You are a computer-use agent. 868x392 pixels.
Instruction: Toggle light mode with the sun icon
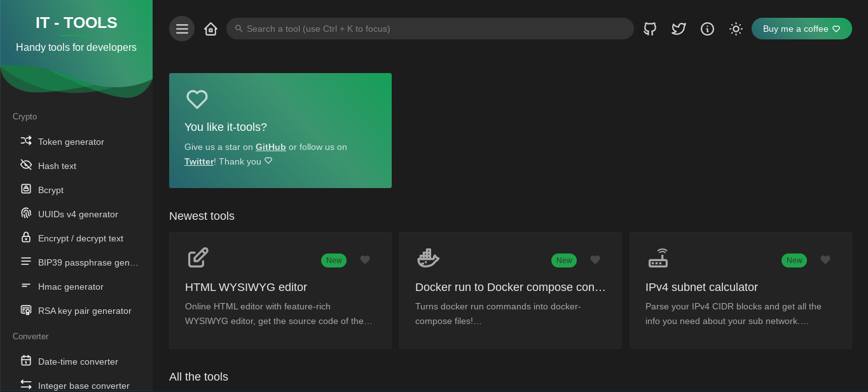[x=736, y=29]
